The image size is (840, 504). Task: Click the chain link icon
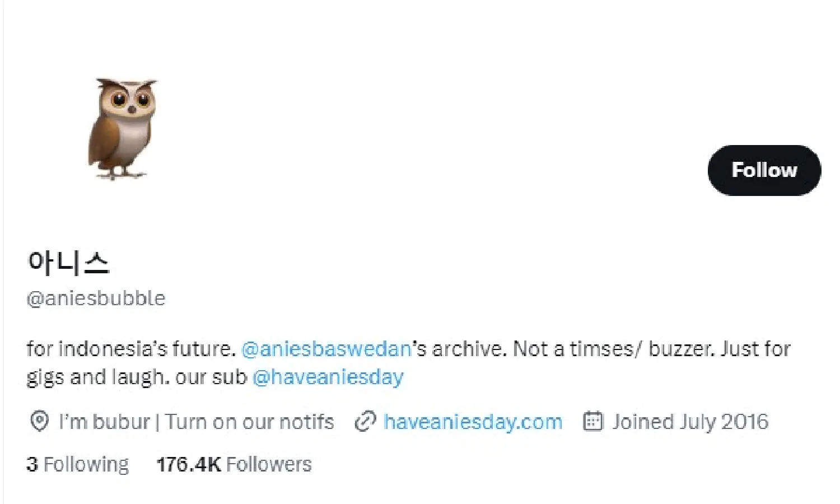pos(365,422)
